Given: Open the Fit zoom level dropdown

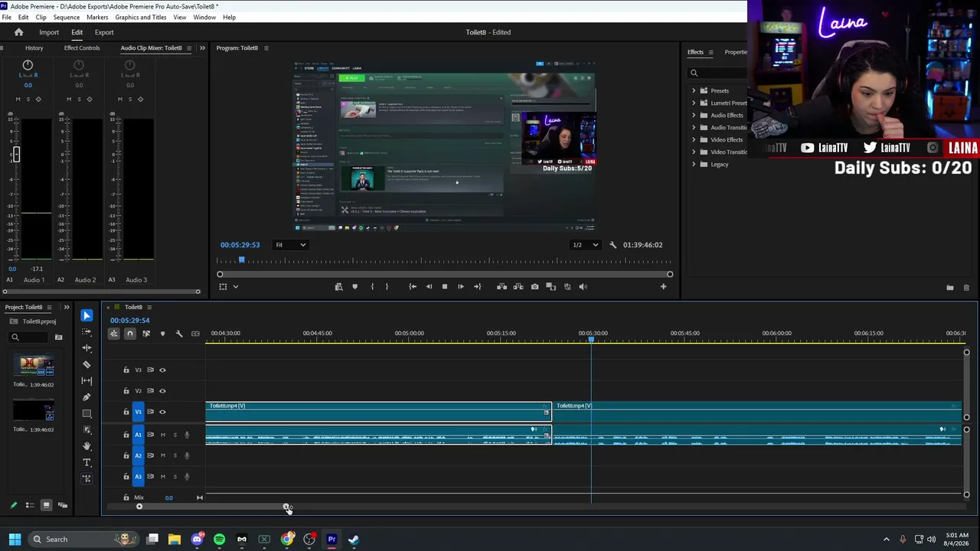Looking at the screenshot, I should coord(291,245).
